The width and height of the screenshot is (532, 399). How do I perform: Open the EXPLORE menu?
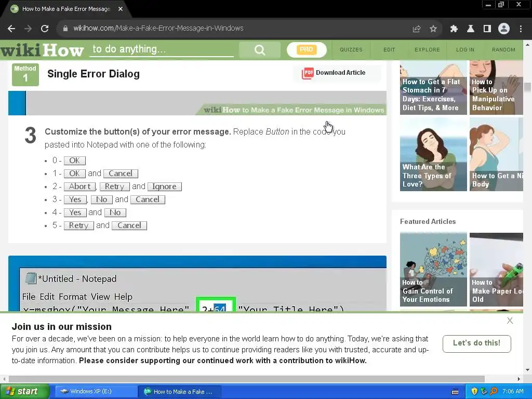[x=427, y=49]
